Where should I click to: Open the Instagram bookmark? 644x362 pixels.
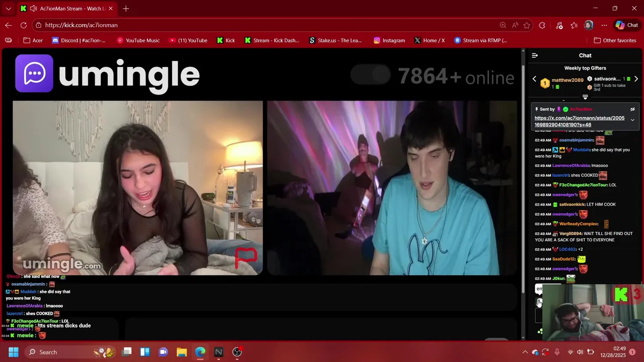pos(389,40)
